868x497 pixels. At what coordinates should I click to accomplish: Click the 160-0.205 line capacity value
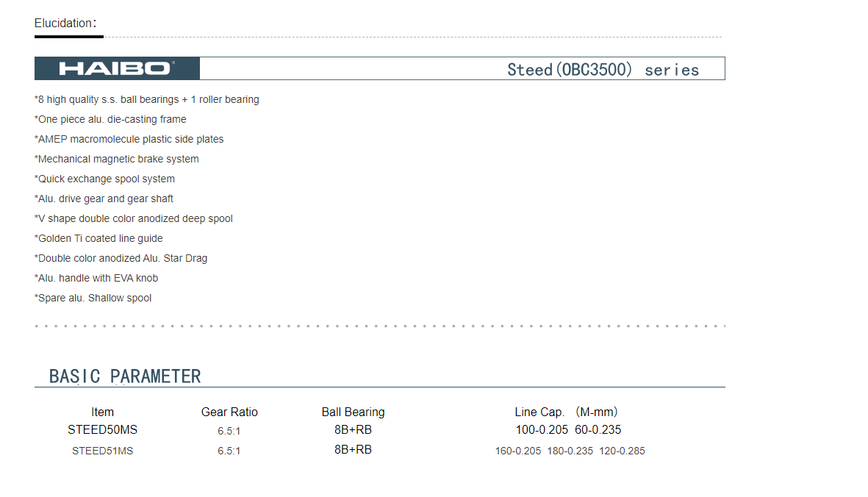click(x=518, y=451)
